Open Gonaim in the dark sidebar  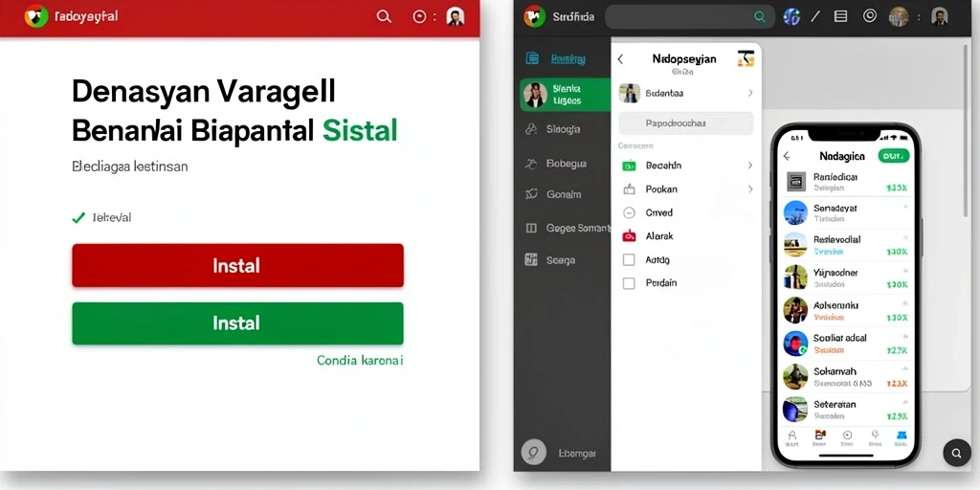pos(562,194)
